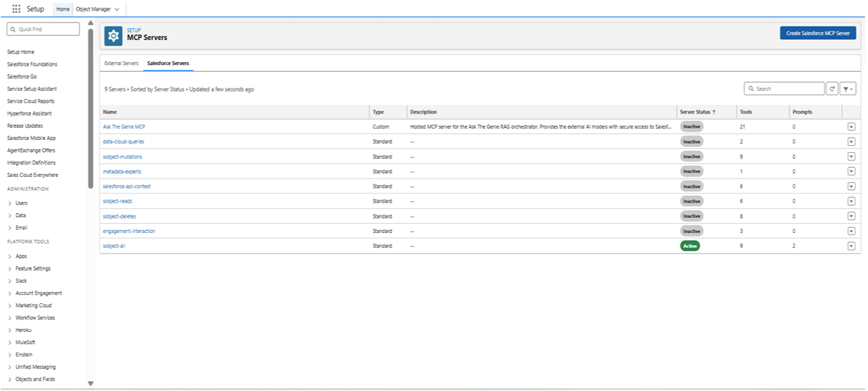Open row actions for sobject-all
The width and height of the screenshot is (868, 391).
click(851, 246)
